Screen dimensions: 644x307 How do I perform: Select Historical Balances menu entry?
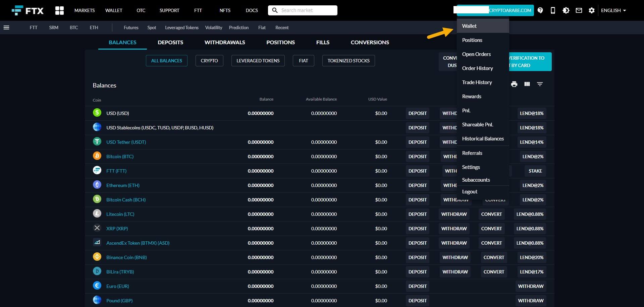coord(483,138)
